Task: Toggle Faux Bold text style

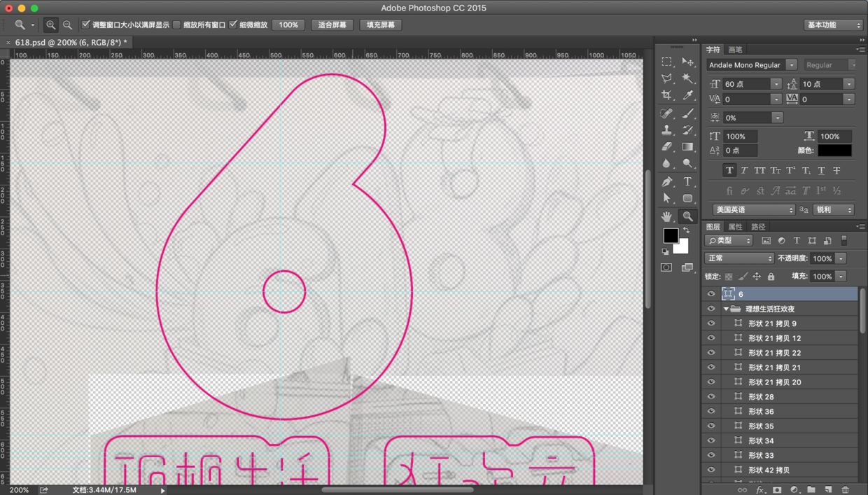Action: tap(729, 170)
